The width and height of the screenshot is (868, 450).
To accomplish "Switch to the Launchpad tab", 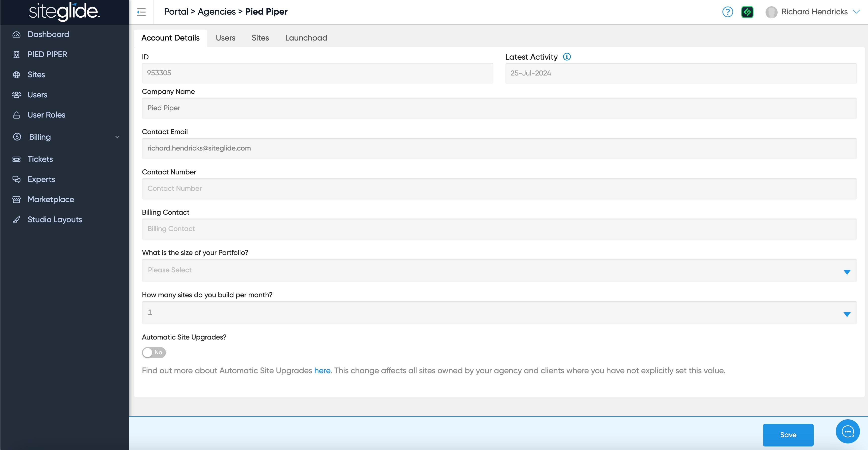I will (306, 38).
